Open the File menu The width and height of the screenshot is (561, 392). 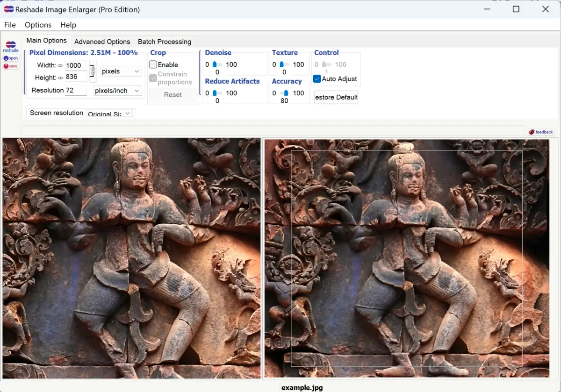click(10, 25)
